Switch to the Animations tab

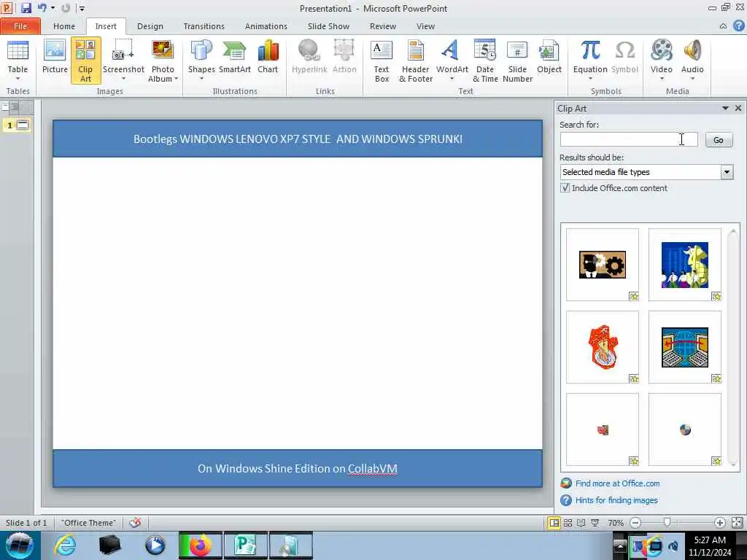(x=266, y=26)
